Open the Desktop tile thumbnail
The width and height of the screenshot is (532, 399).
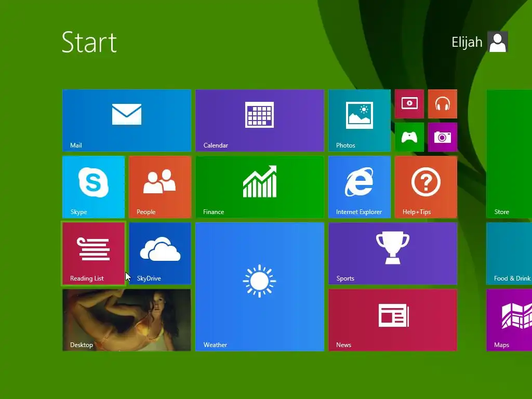pyautogui.click(x=127, y=320)
